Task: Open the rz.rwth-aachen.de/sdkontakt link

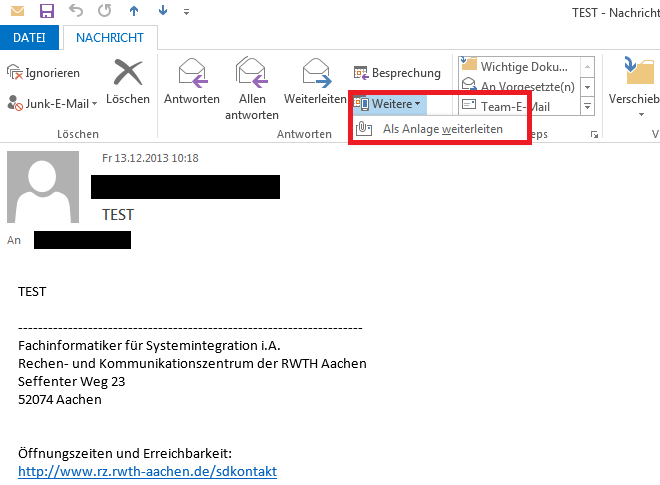Action: (x=147, y=471)
